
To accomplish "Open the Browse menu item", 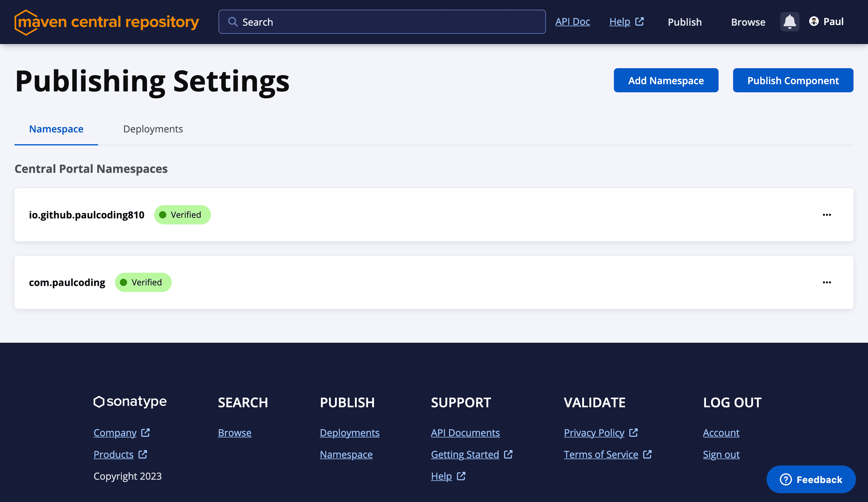I will tap(748, 22).
